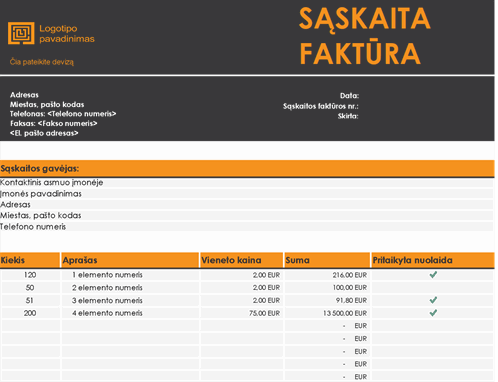The width and height of the screenshot is (498, 382).
Task: Click '3 elemento numeris' description cell
Action: [130, 300]
